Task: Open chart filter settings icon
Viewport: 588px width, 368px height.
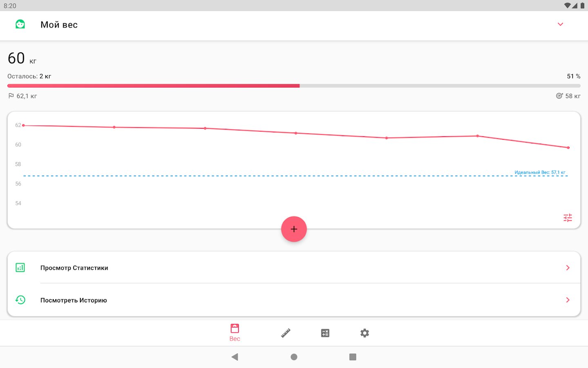Action: click(568, 218)
